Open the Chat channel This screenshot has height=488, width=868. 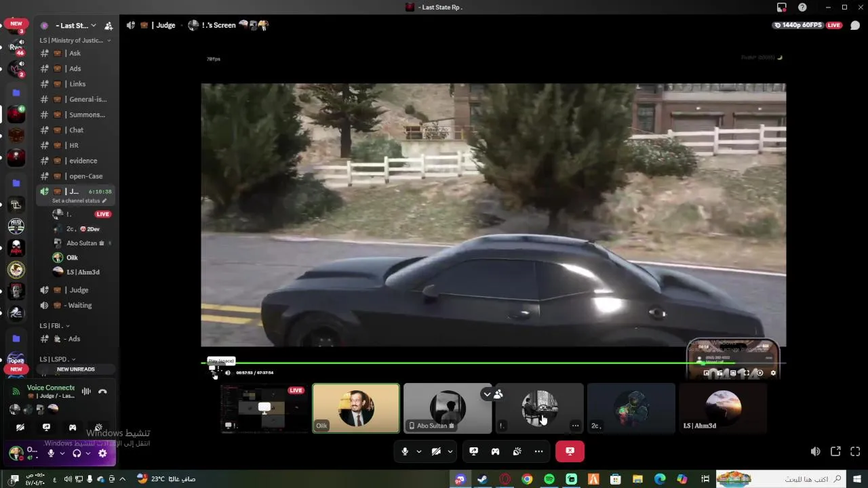[x=76, y=130]
